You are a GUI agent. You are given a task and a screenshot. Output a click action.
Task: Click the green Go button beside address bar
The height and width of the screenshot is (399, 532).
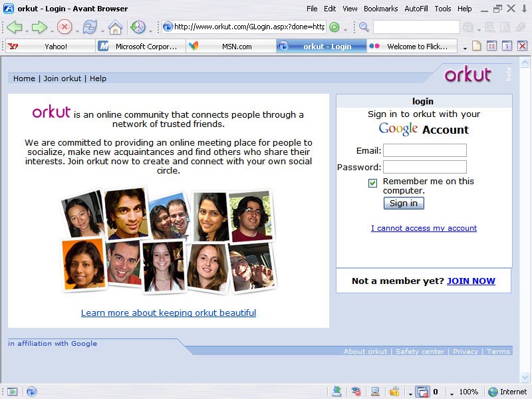tap(334, 27)
